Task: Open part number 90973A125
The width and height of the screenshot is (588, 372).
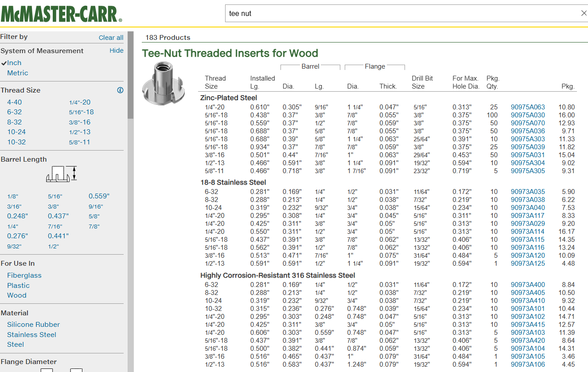Action: (528, 263)
